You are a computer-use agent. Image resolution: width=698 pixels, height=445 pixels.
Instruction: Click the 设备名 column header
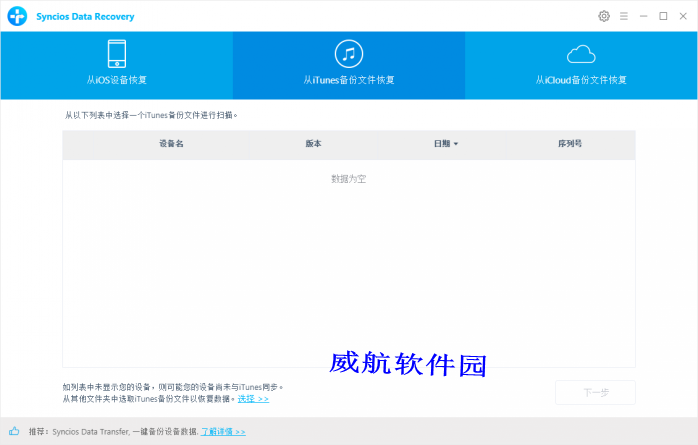pyautogui.click(x=171, y=143)
